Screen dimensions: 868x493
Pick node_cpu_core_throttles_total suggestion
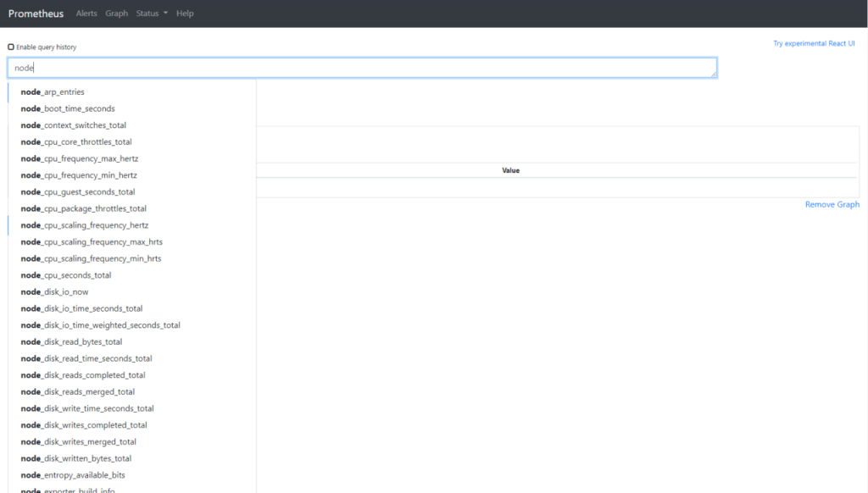[x=132, y=141]
